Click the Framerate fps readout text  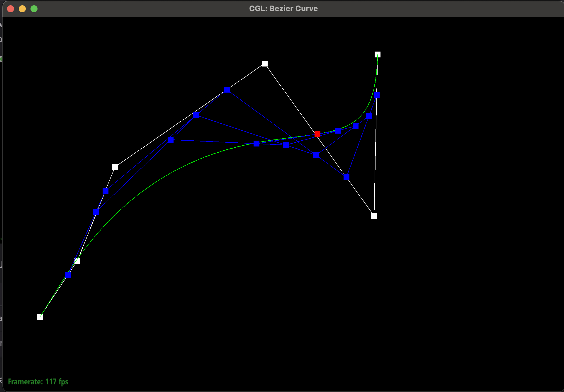(38, 382)
